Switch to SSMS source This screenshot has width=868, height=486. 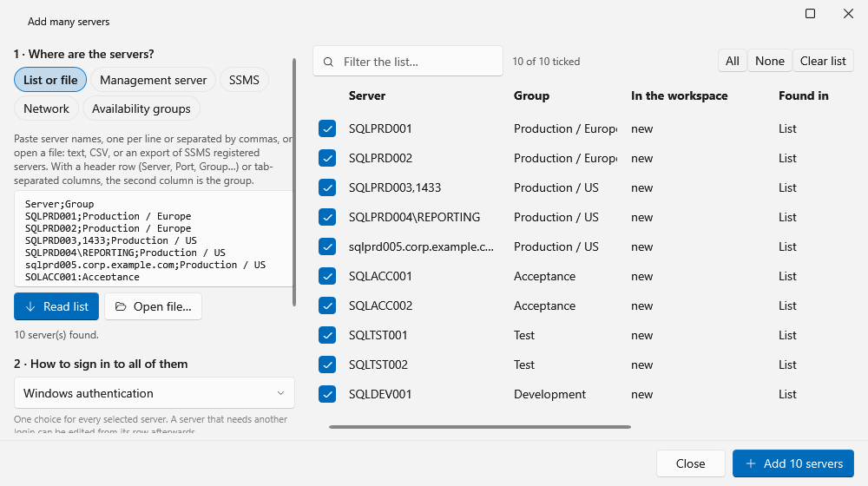[x=244, y=80]
